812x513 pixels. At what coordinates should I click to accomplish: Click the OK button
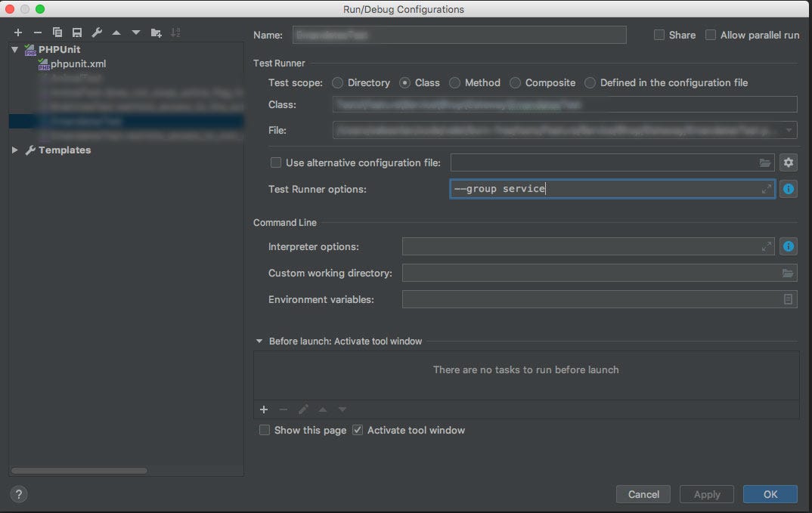coord(770,494)
